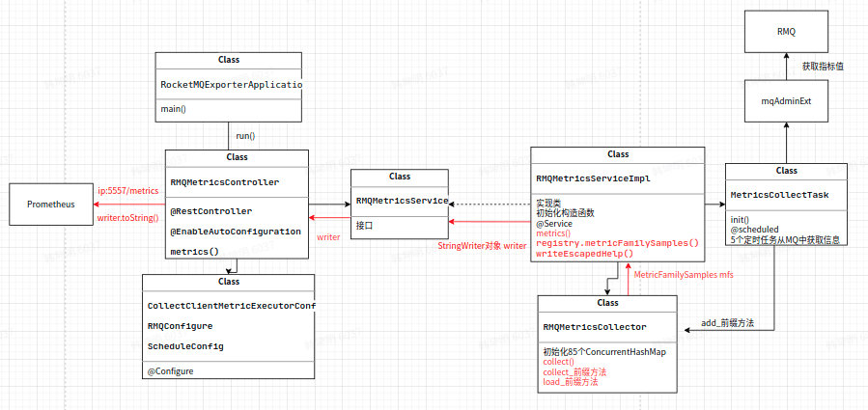
Task: Select the @RestController annotation text
Action: coord(211,211)
